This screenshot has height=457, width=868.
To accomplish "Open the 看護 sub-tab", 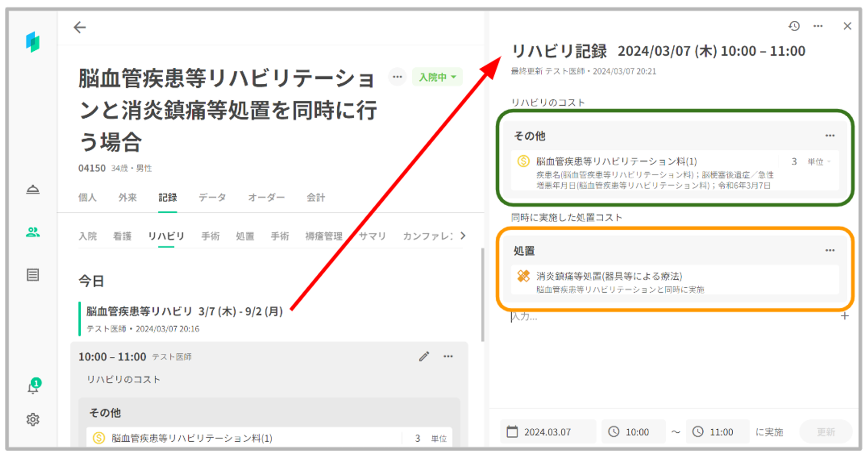I will tap(122, 236).
